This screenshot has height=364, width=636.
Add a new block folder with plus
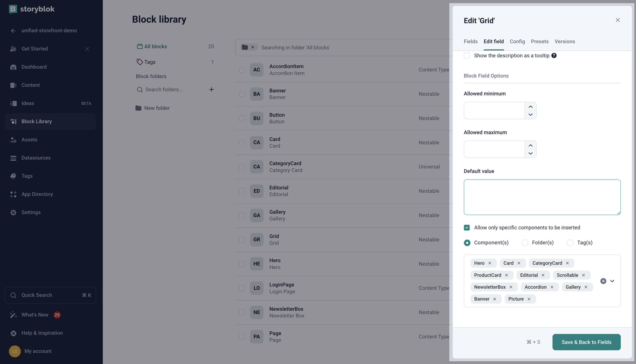coord(211,89)
